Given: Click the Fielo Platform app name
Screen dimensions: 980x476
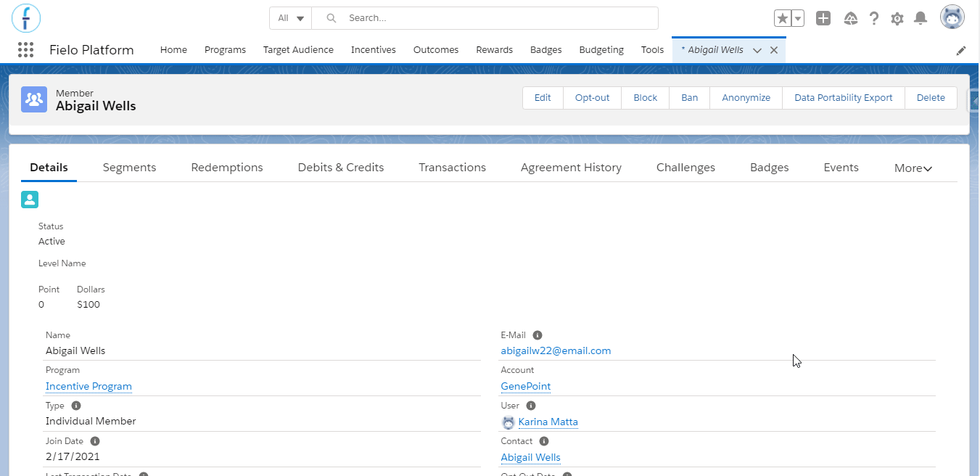Looking at the screenshot, I should [x=91, y=50].
